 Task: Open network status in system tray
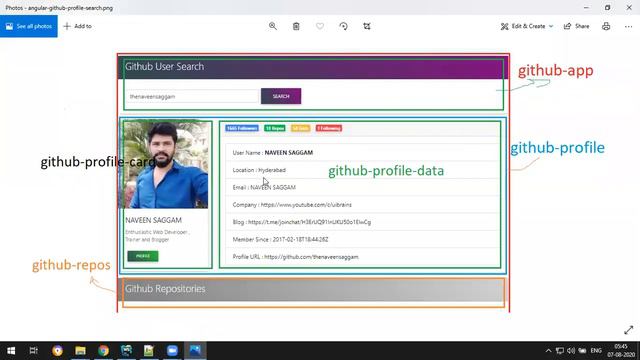click(560, 351)
